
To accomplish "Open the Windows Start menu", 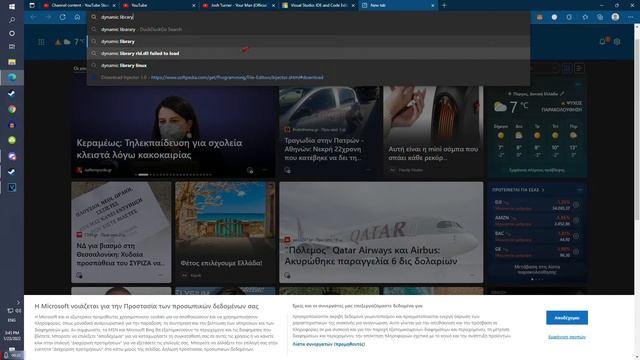I will click(12, 6).
